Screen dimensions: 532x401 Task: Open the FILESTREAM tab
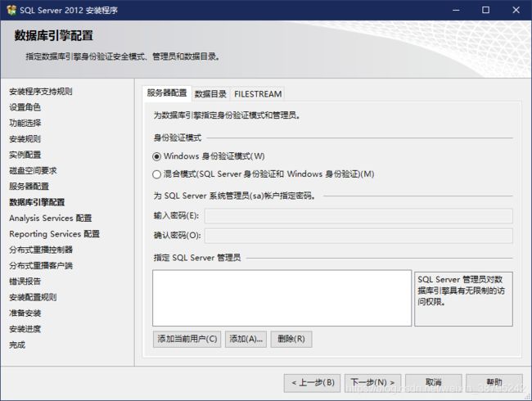[258, 94]
